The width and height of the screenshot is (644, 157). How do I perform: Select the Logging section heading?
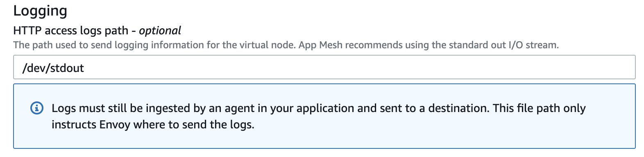tap(40, 11)
